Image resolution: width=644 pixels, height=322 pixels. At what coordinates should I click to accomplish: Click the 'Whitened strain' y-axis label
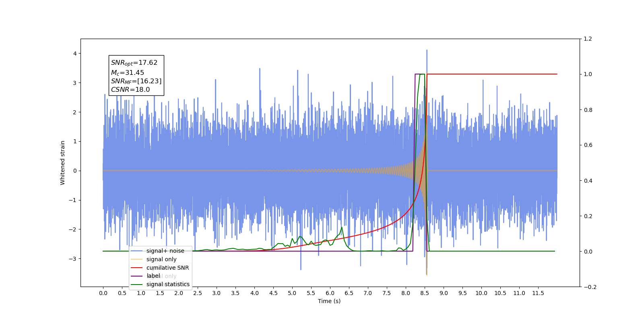coord(62,163)
